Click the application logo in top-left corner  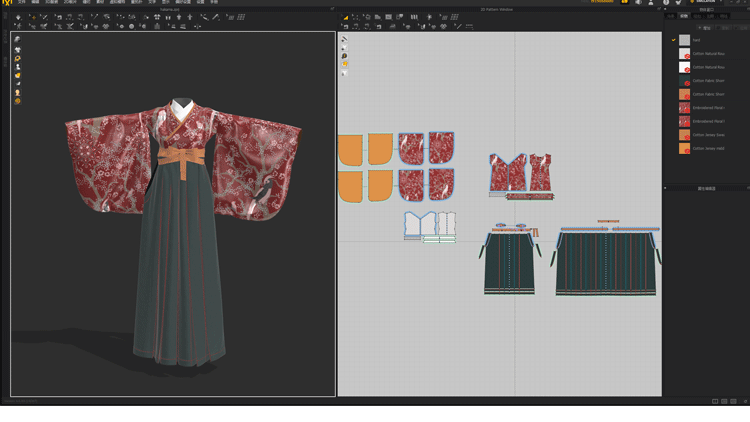[6, 3]
